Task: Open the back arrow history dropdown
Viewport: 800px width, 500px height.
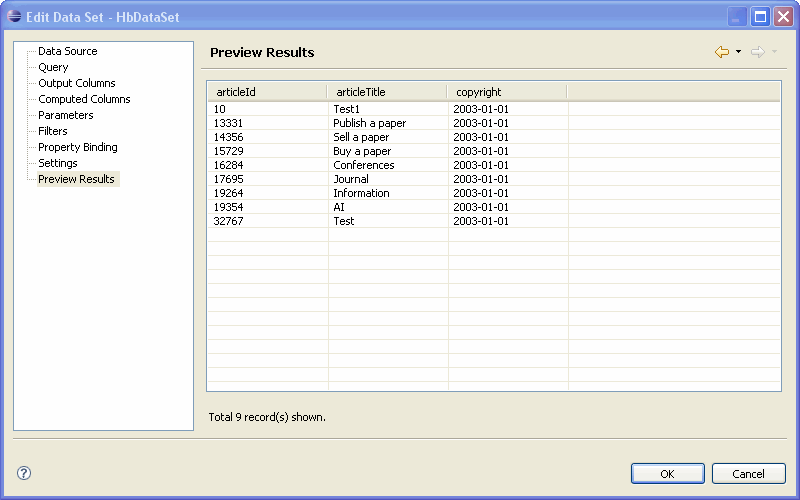Action: click(x=738, y=52)
